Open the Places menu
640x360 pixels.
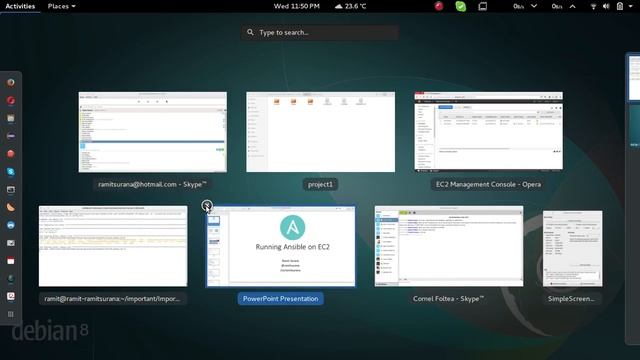[61, 6]
